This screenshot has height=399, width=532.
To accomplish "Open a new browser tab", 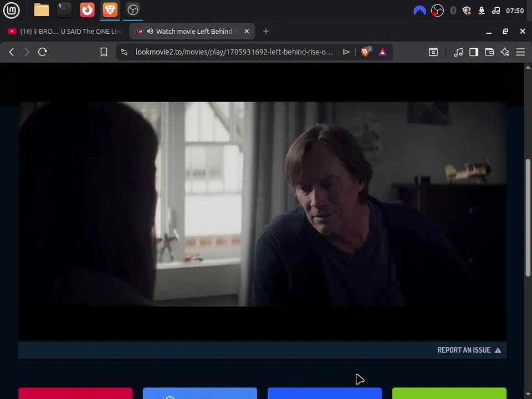I will (x=266, y=31).
